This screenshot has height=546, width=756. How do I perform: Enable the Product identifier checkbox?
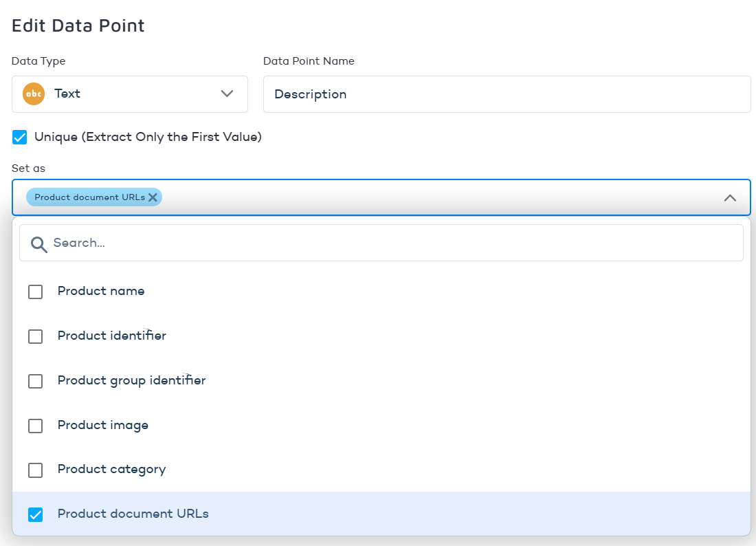(35, 336)
